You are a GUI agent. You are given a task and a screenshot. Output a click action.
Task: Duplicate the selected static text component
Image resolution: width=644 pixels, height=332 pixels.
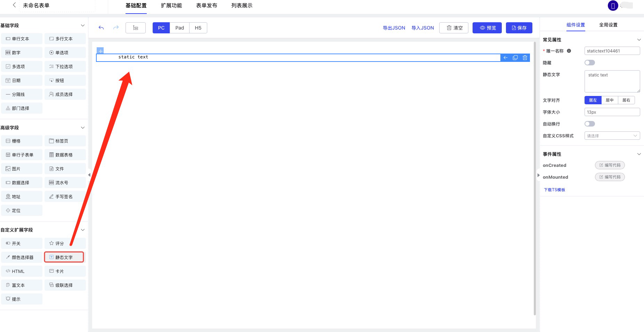coord(515,58)
